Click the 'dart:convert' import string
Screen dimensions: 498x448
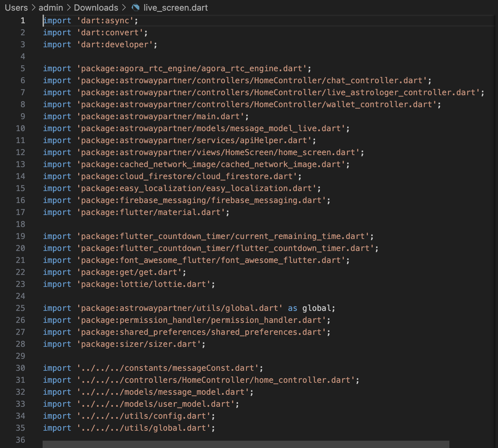(110, 33)
